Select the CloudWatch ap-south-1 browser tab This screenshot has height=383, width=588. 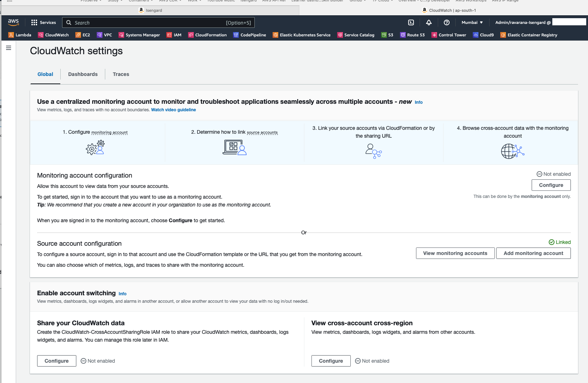click(x=449, y=10)
